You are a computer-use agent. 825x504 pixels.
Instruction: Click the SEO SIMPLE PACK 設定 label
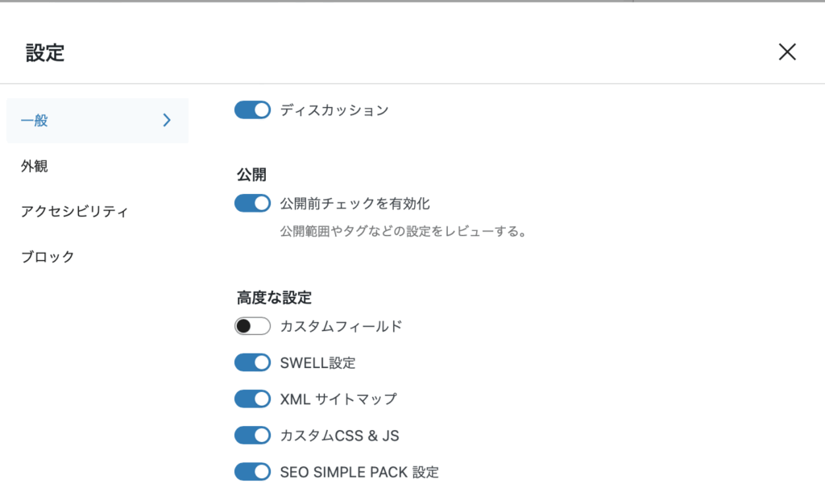click(x=359, y=472)
